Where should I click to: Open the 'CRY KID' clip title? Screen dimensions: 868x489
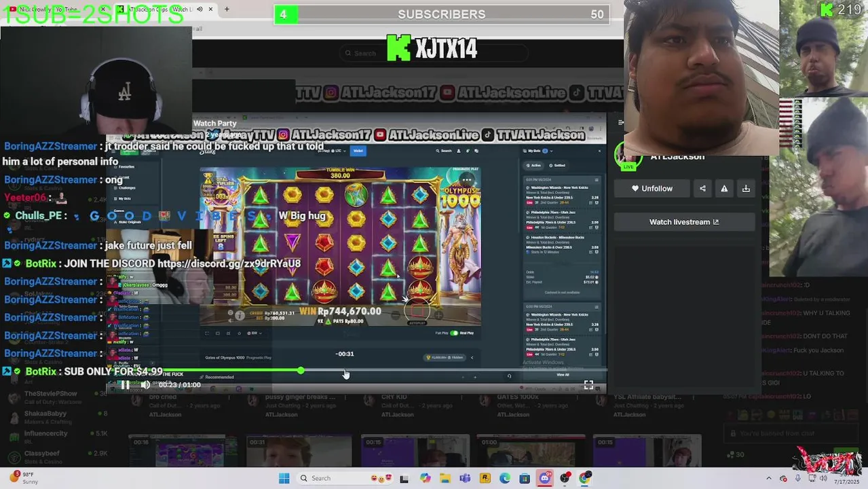pos(394,397)
